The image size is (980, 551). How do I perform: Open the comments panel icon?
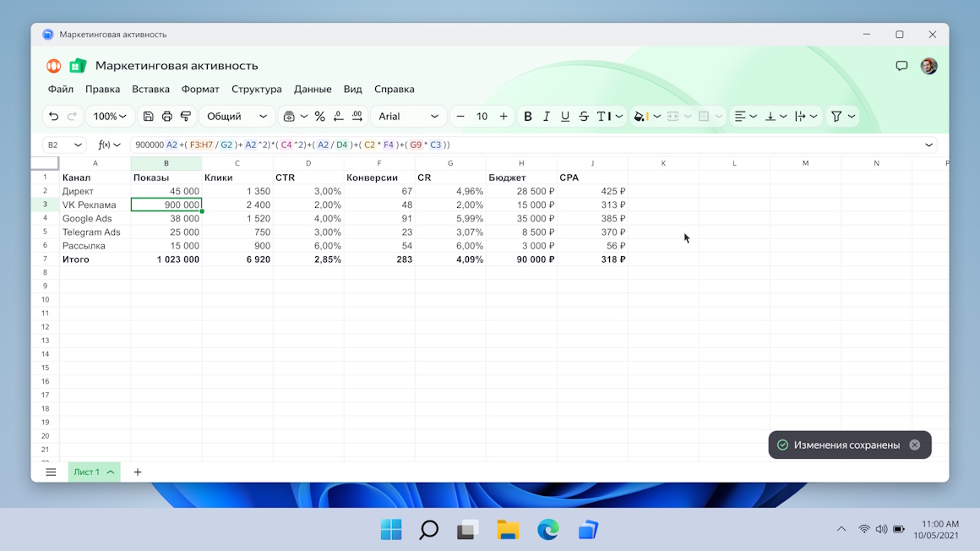[x=901, y=66]
